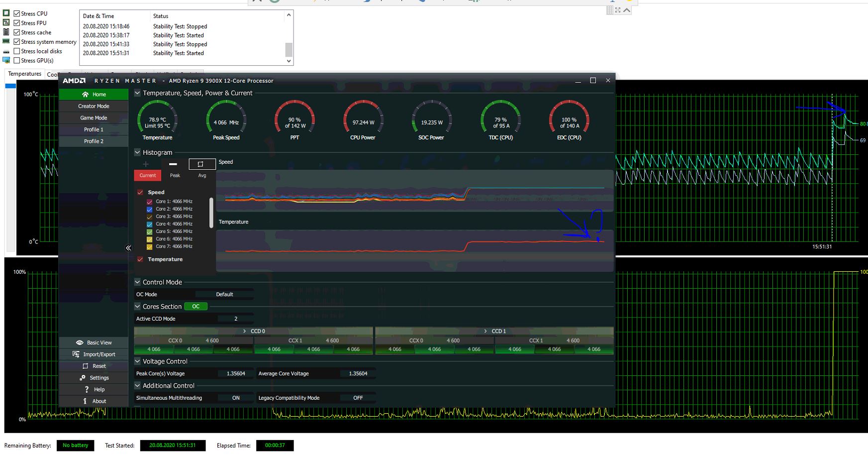Enable the Stress GPU(s) checkbox
868x455 pixels.
pos(17,61)
